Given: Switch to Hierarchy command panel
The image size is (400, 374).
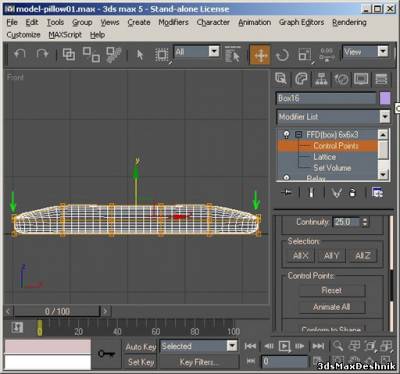Looking at the screenshot, I should click(321, 79).
